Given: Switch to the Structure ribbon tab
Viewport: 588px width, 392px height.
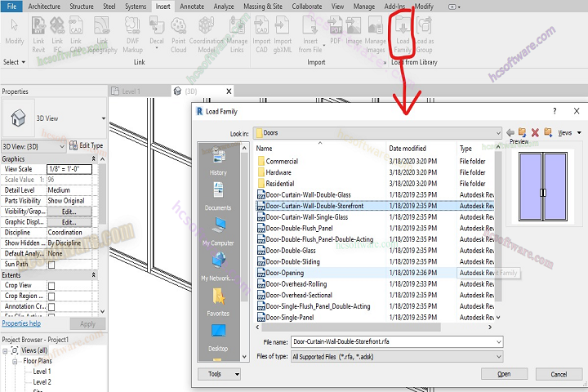Looking at the screenshot, I should [82, 6].
